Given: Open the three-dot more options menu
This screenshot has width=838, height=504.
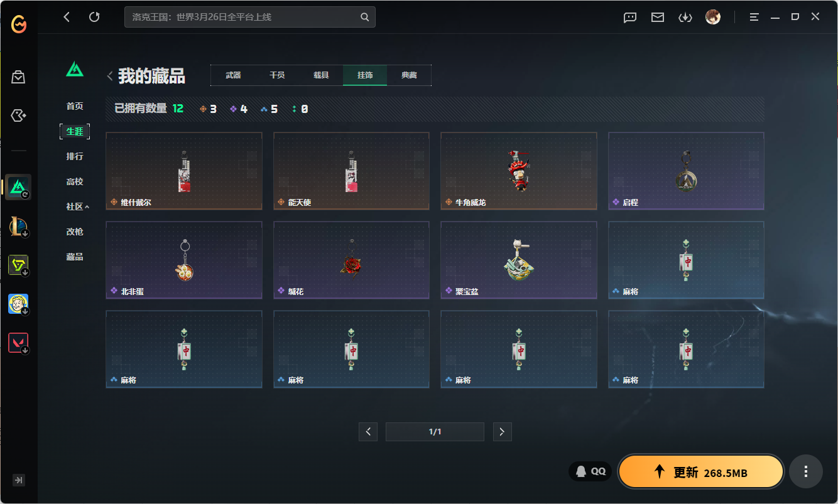Looking at the screenshot, I should coord(806,471).
